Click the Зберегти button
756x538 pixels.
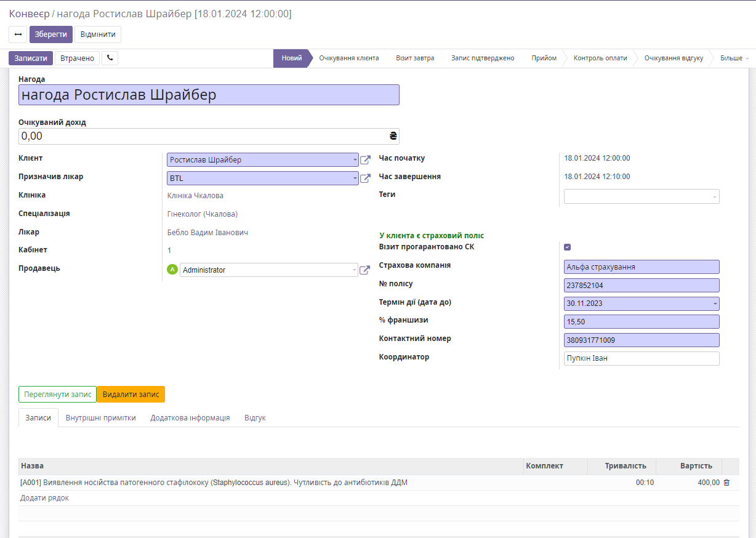51,34
